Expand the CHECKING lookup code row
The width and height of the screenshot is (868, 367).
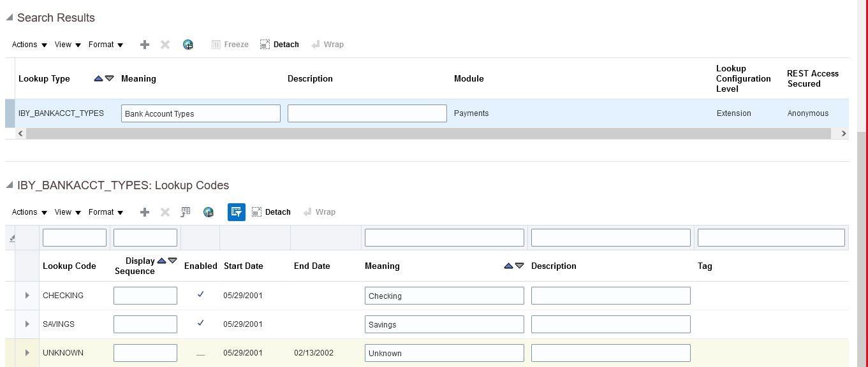[27, 294]
